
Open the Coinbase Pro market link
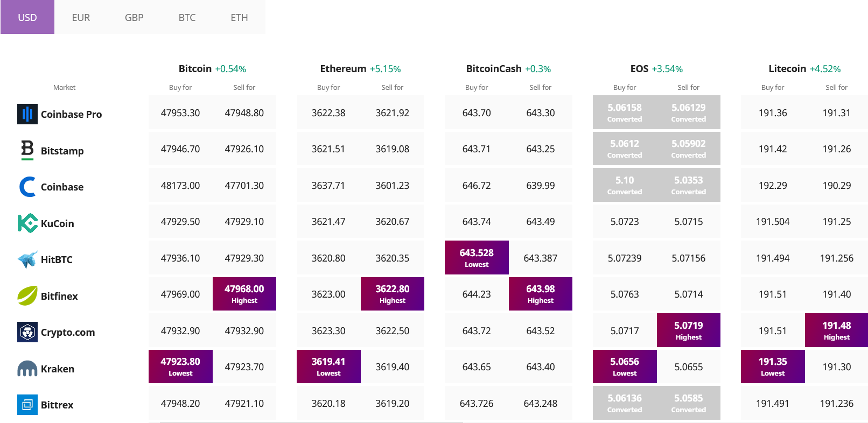tap(71, 114)
